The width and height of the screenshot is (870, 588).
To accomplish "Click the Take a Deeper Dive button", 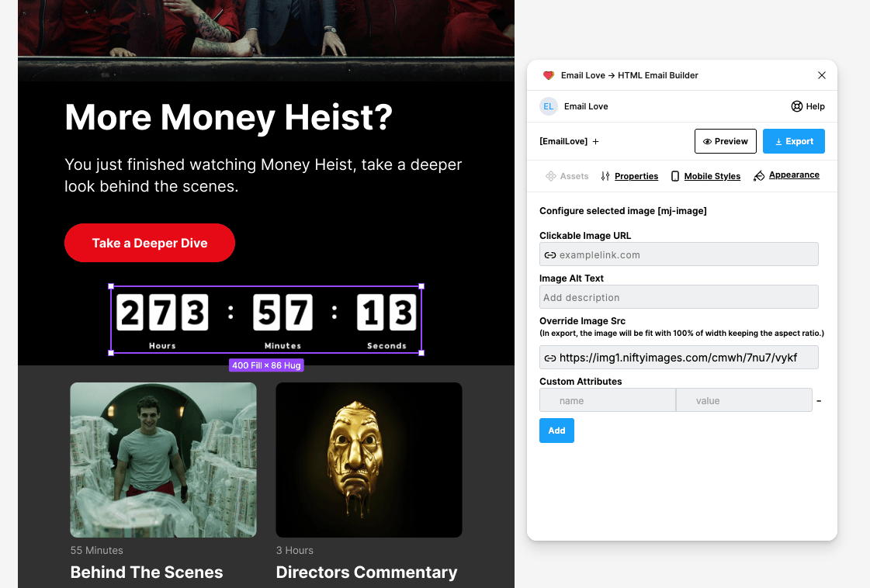I will point(150,243).
